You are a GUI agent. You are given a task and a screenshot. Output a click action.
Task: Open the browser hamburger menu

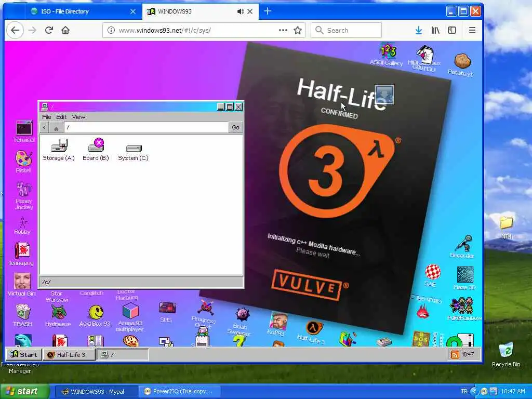pyautogui.click(x=472, y=30)
